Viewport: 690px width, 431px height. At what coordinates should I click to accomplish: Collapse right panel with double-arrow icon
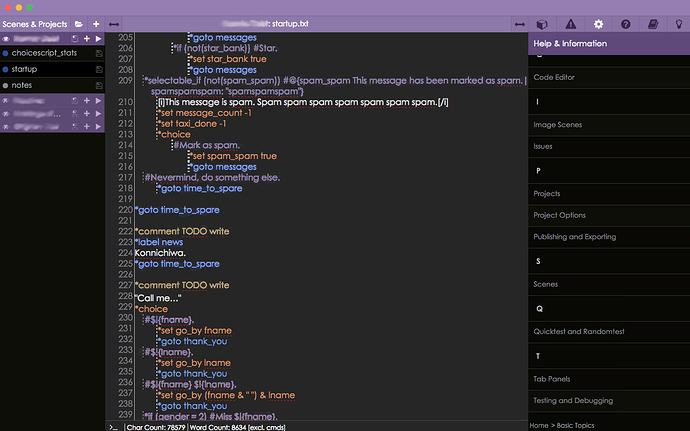point(520,24)
